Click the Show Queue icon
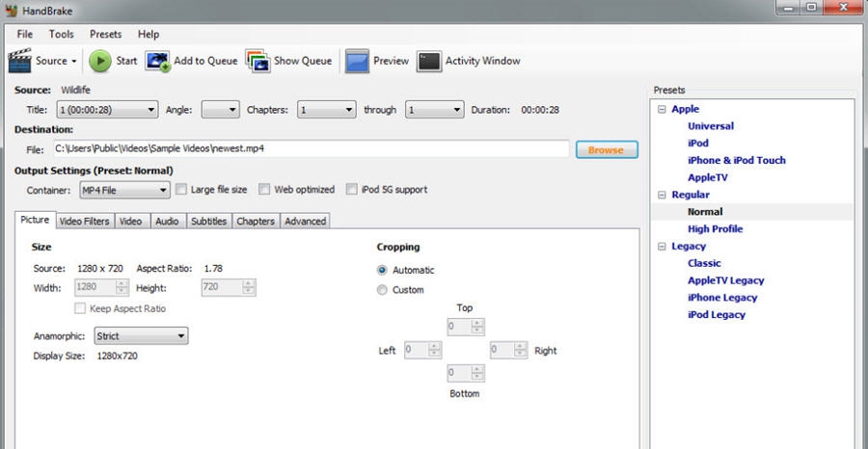The width and height of the screenshot is (868, 449). 258,61
